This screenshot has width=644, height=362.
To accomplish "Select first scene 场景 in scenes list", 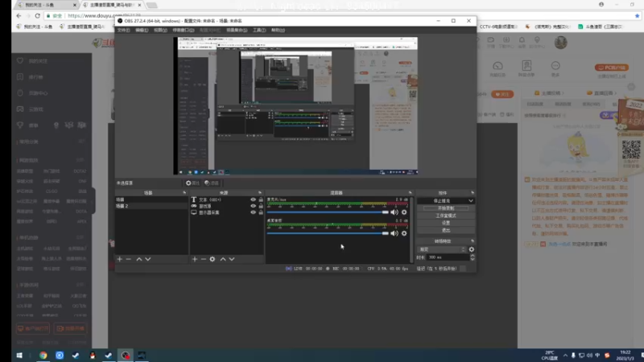I will coord(151,200).
